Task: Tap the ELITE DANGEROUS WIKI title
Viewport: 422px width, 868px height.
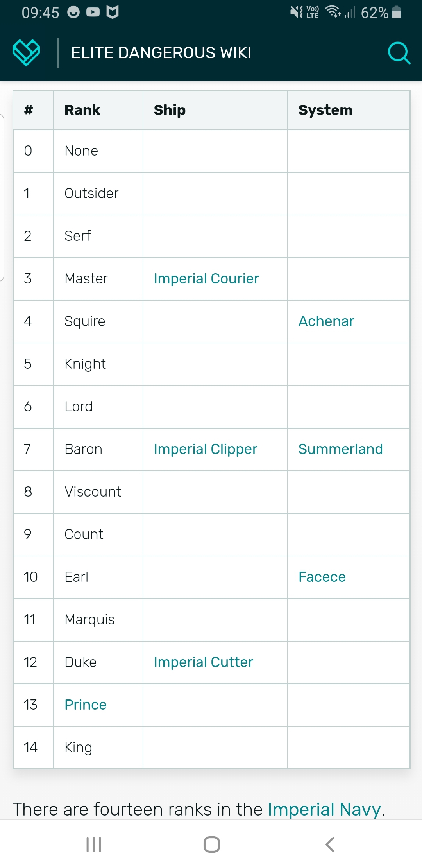Action: coord(161,53)
